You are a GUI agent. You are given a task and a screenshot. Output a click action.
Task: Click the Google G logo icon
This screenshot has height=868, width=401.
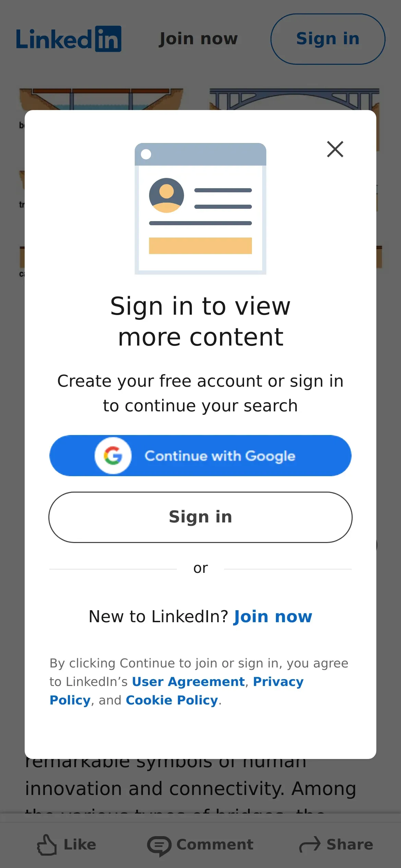click(113, 456)
